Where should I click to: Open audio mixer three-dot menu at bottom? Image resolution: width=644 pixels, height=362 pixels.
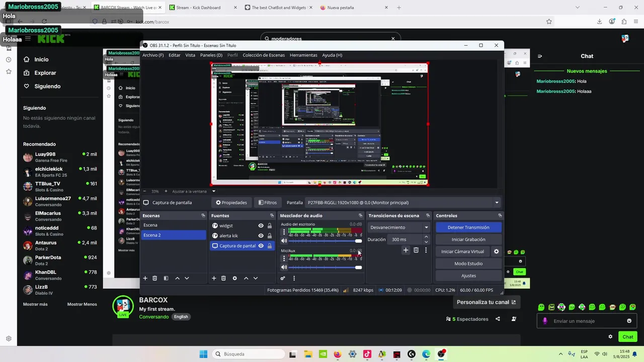(294, 278)
